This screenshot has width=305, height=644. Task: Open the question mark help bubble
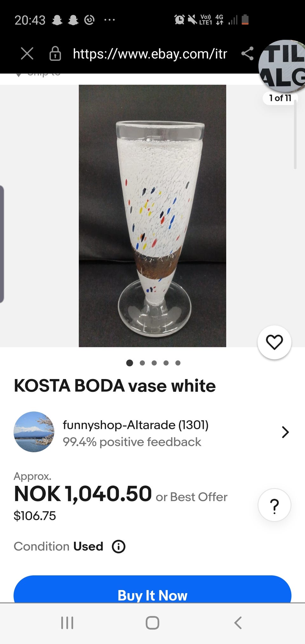tap(274, 505)
